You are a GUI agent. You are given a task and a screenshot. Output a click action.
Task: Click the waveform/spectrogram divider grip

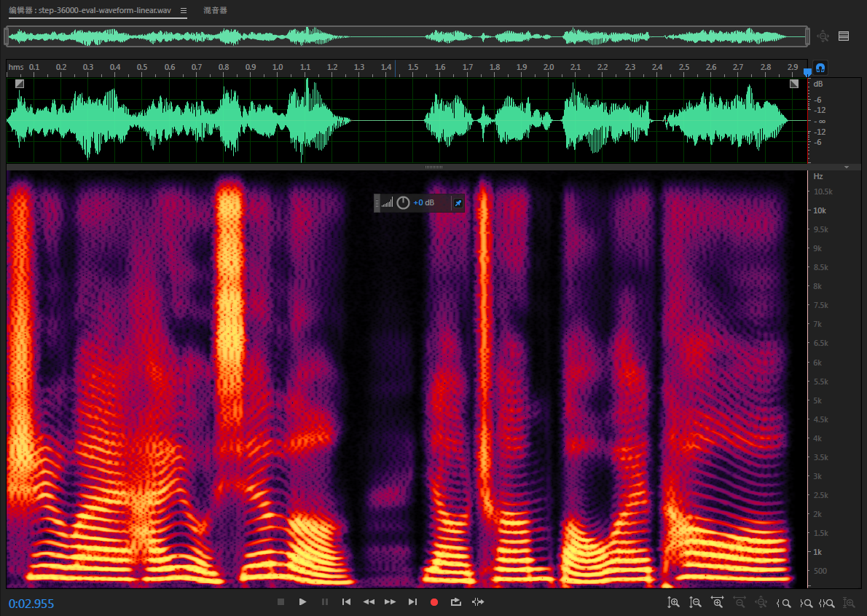coord(433,167)
